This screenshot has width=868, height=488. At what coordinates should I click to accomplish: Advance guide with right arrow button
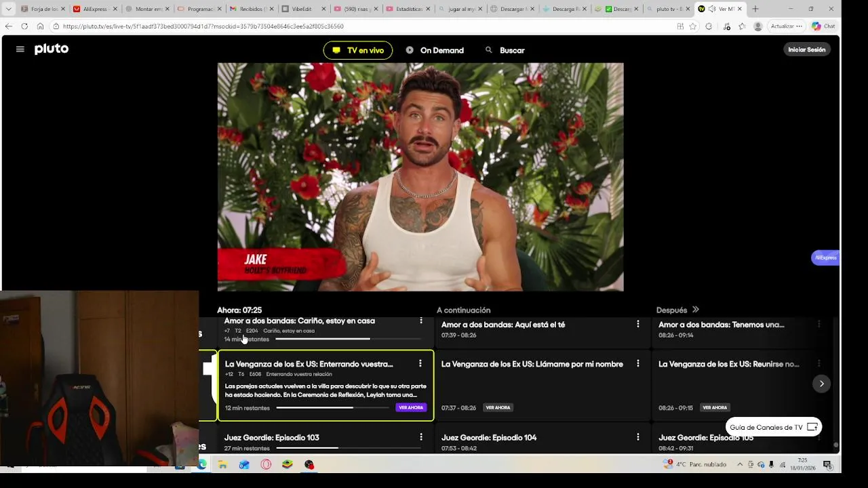(x=821, y=384)
